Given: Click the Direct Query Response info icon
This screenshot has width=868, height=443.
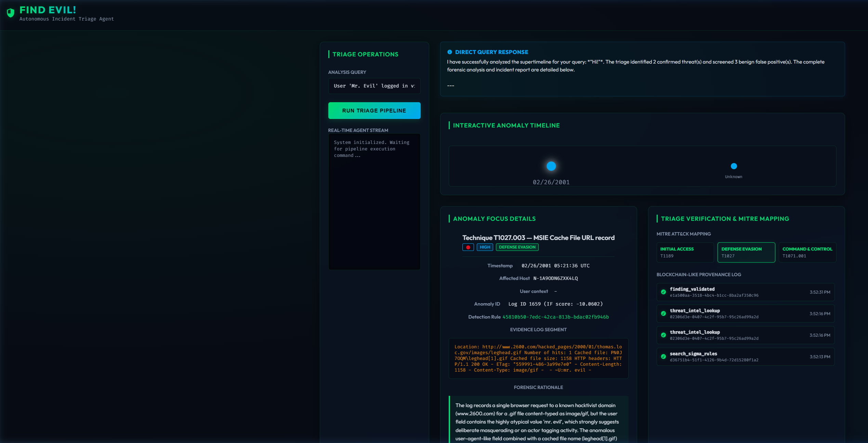Looking at the screenshot, I should (x=450, y=52).
